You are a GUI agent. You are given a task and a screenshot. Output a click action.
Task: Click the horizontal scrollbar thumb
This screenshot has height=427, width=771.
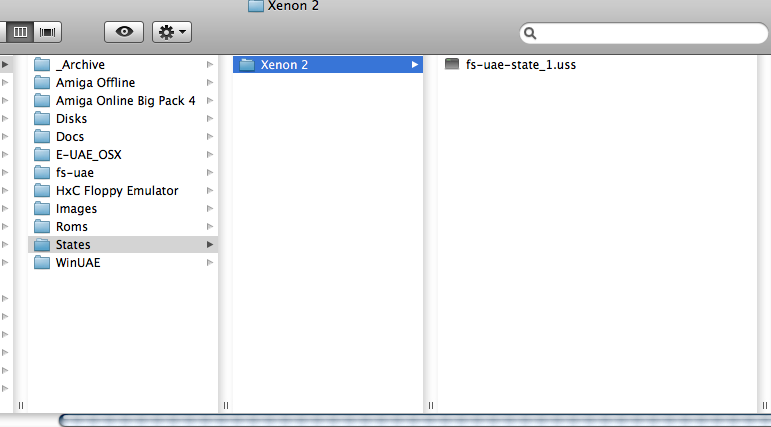[415, 421]
